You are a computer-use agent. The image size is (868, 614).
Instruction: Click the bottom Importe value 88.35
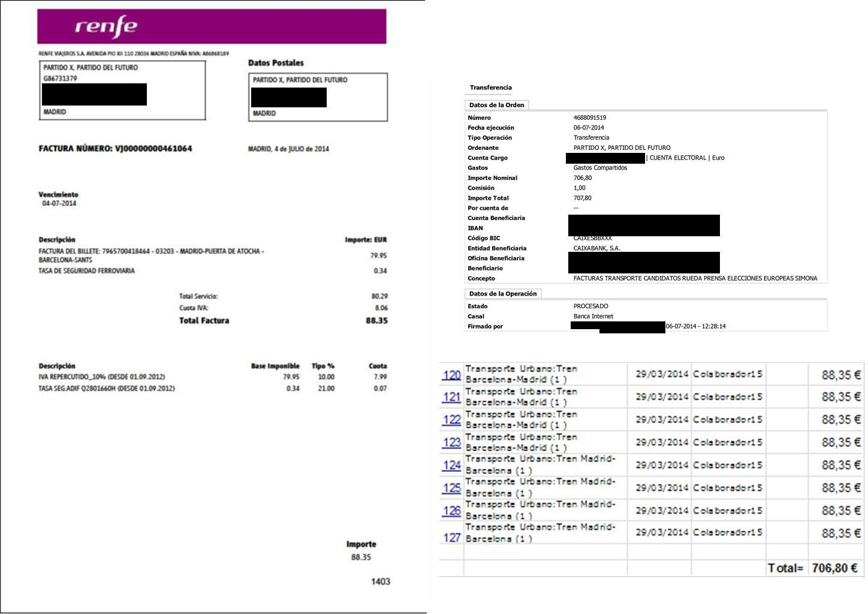pyautogui.click(x=361, y=557)
